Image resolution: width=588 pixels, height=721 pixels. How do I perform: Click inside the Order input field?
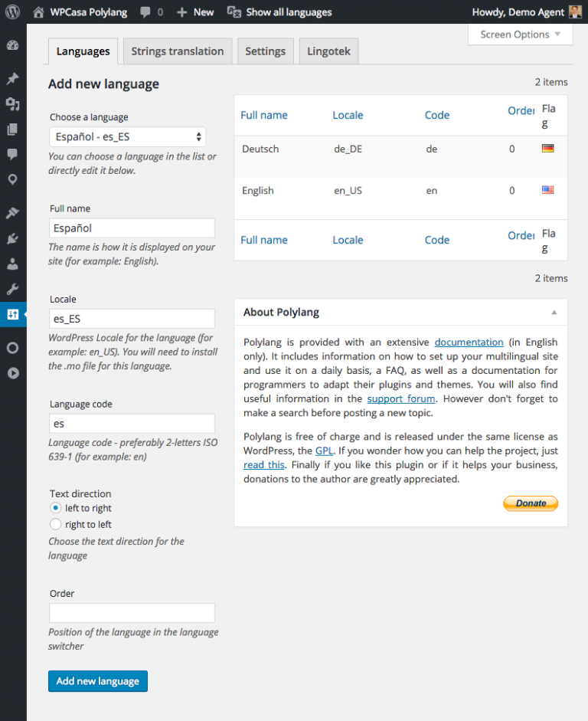click(132, 612)
